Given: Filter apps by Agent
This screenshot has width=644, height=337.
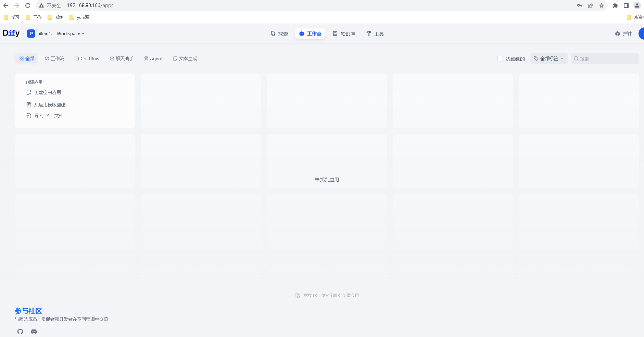Looking at the screenshot, I should pyautogui.click(x=153, y=59).
